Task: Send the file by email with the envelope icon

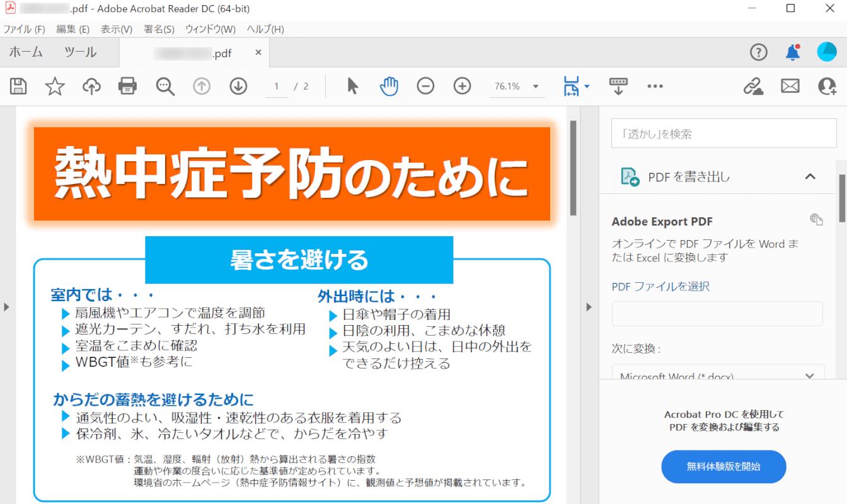Action: (x=790, y=86)
